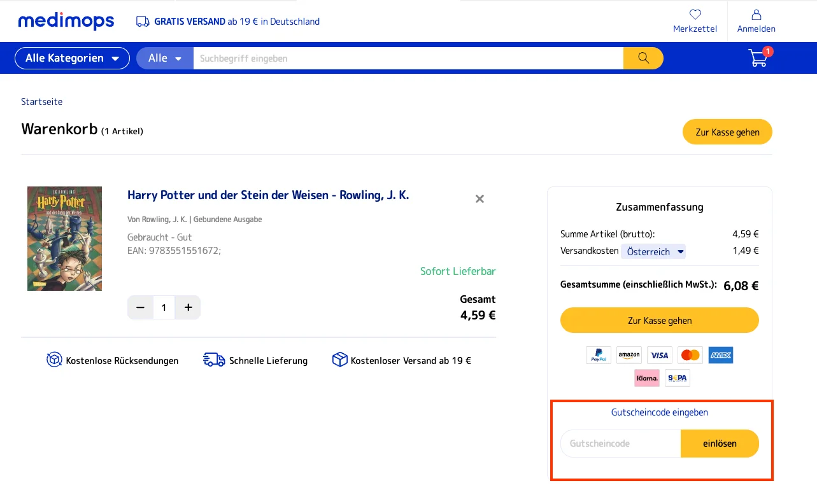The height and width of the screenshot is (504, 817).
Task: Click the search magnifier icon
Action: [x=643, y=57]
